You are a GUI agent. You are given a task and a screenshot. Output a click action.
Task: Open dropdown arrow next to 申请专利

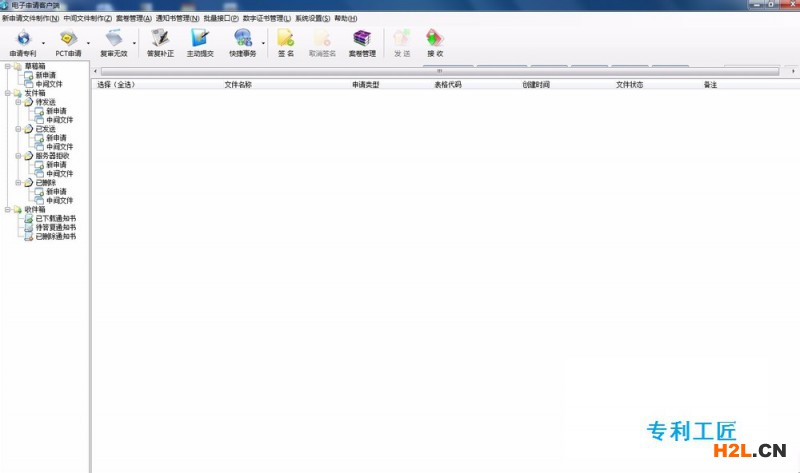click(43, 43)
